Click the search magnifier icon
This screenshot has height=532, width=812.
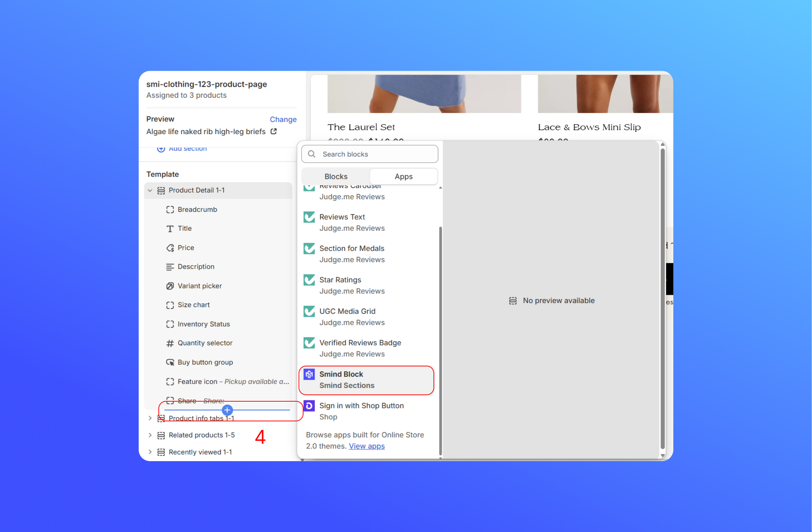[311, 154]
